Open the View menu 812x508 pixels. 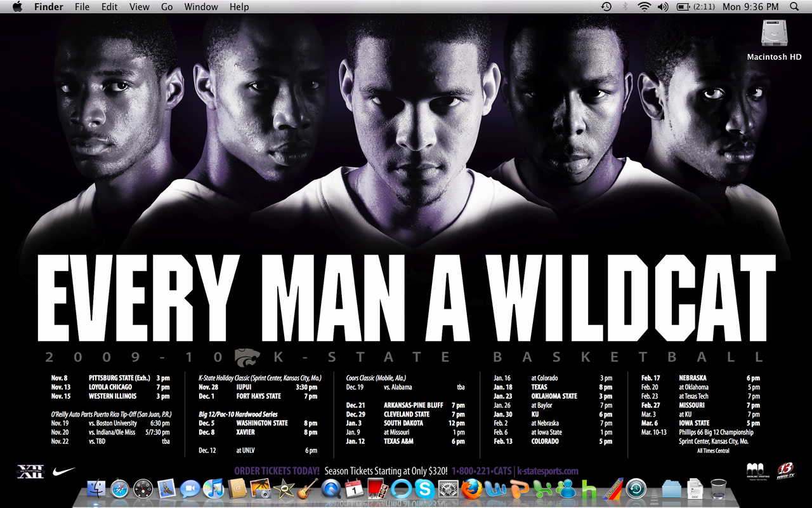[x=139, y=7]
